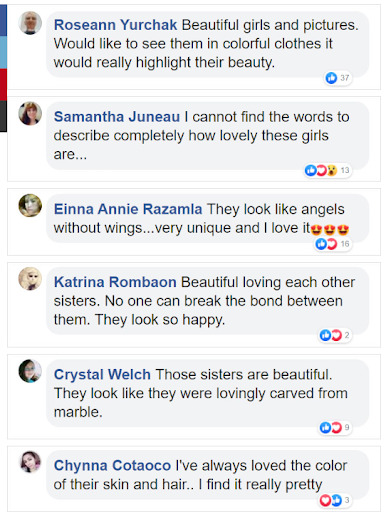
Task: Click the like reaction on Roseann Yurchak's comment
Action: 331,78
